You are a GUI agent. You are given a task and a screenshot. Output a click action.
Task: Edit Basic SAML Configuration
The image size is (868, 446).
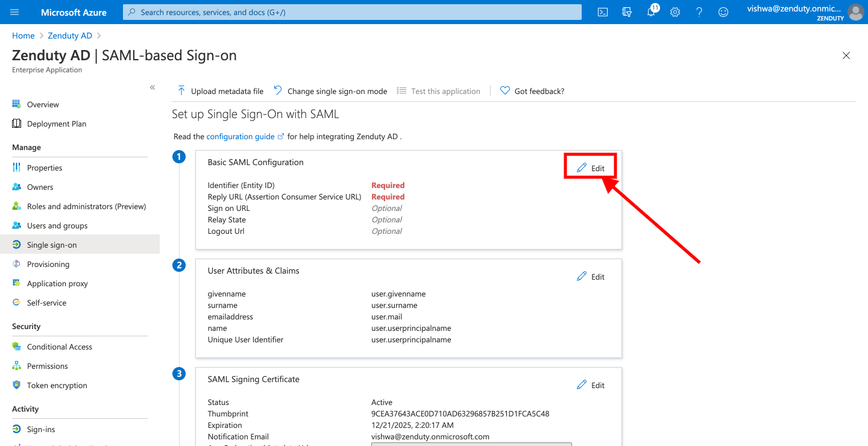(x=591, y=168)
